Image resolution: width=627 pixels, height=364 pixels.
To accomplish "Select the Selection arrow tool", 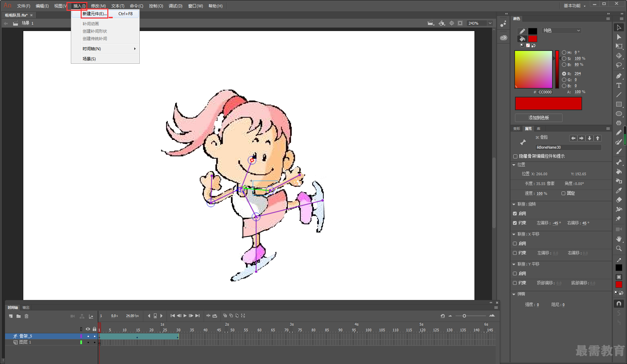I will 619,28.
